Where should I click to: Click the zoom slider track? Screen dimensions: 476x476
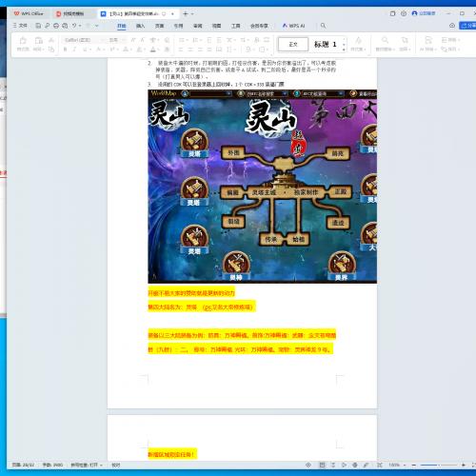439,465
